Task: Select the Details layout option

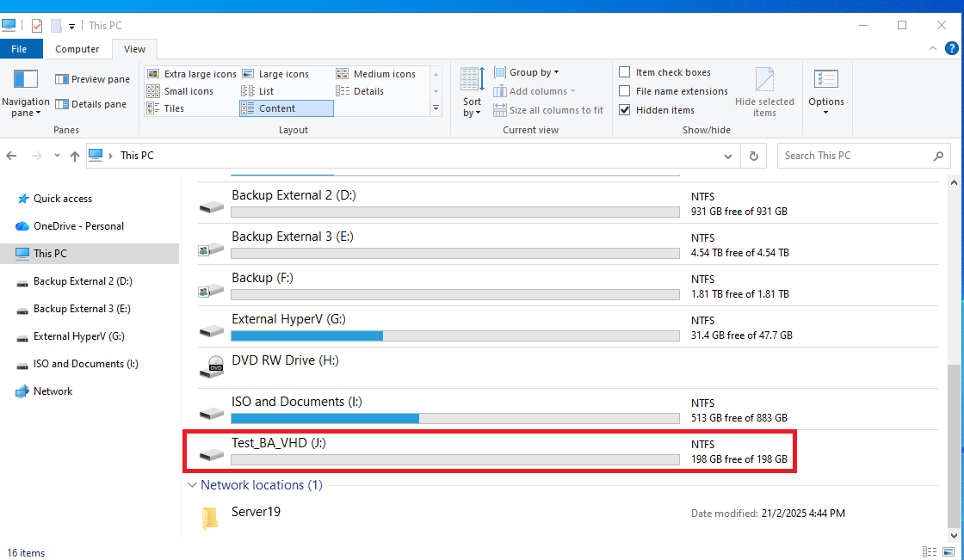Action: pos(368,91)
